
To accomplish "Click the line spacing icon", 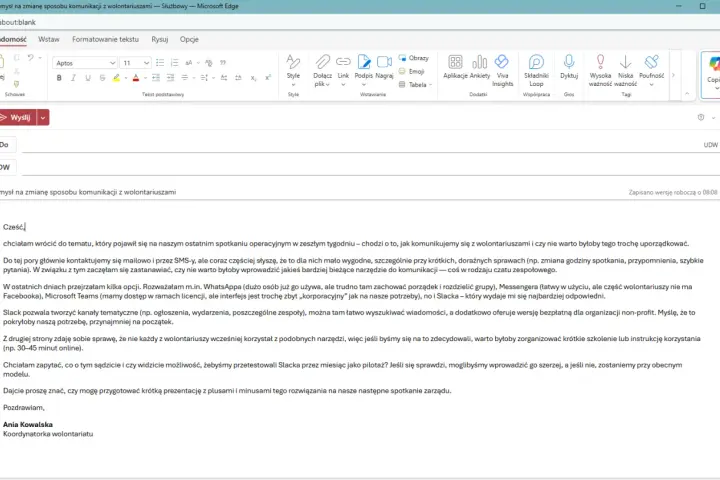I will tap(204, 78).
